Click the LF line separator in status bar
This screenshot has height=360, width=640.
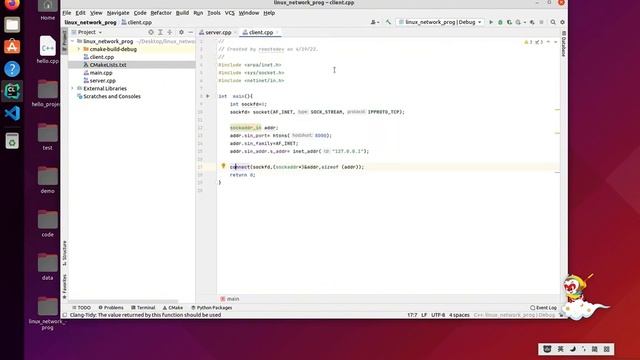pyautogui.click(x=424, y=315)
